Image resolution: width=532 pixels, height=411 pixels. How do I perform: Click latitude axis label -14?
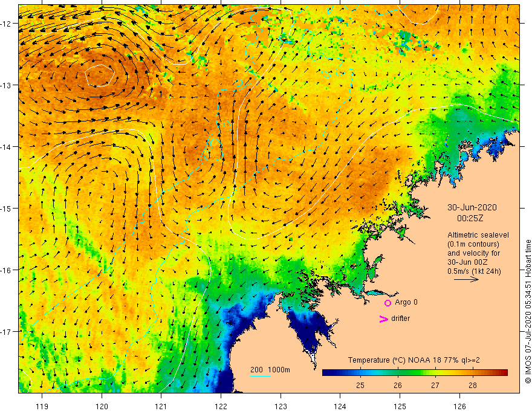5,147
